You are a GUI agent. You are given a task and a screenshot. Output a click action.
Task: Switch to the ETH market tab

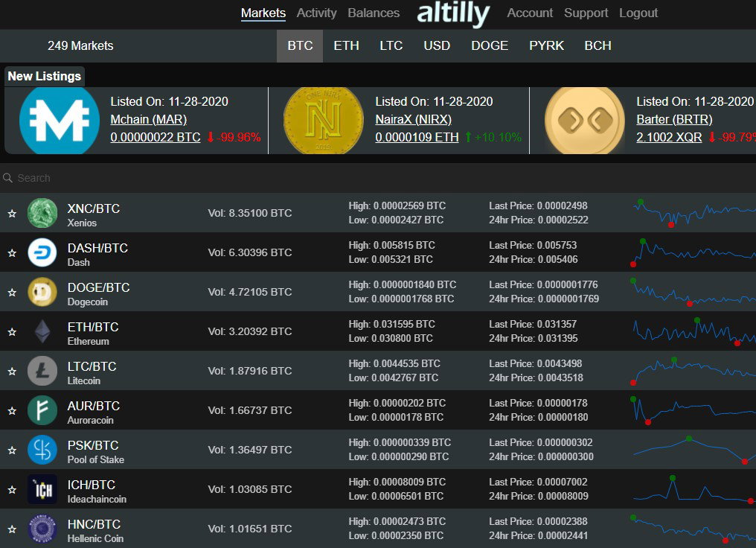tap(346, 46)
